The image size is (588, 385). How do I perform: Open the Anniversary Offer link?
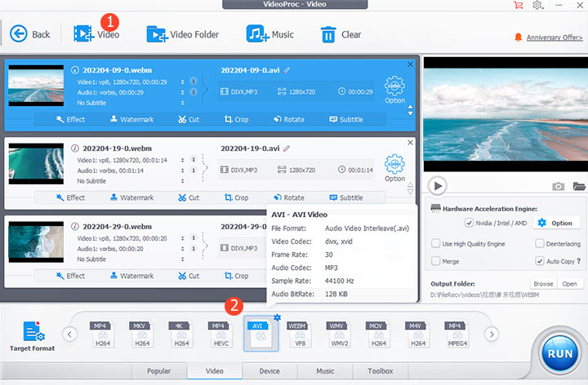pos(555,38)
